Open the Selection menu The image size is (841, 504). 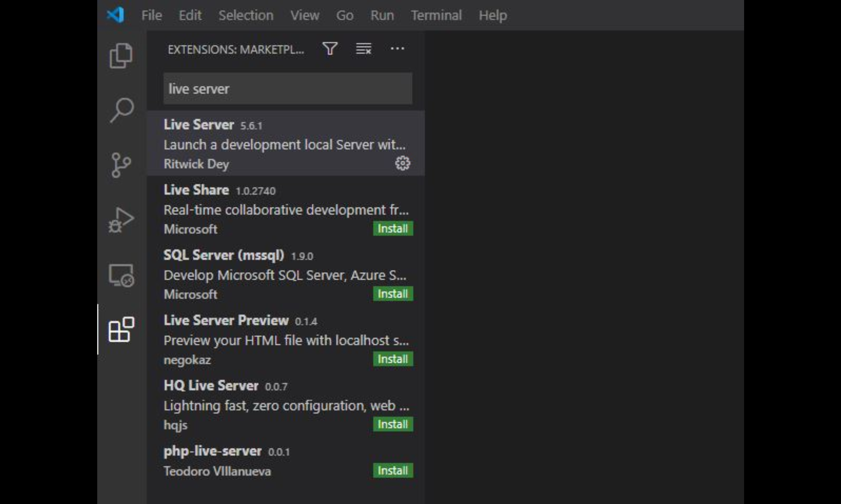(x=246, y=15)
